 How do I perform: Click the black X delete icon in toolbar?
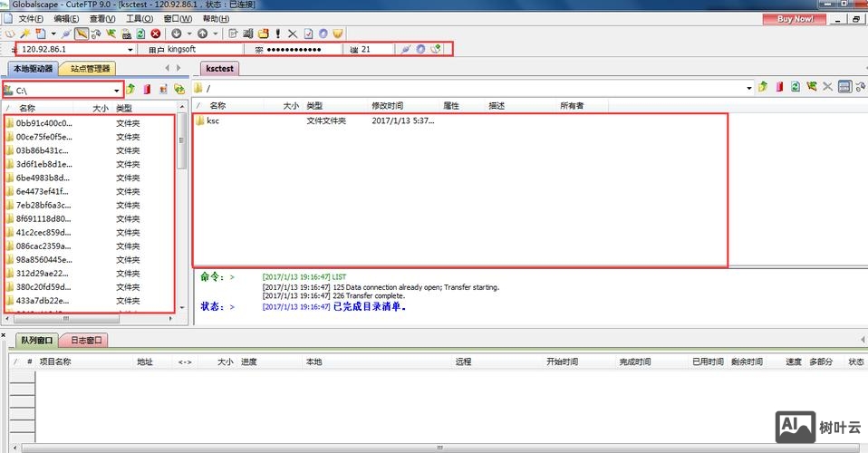tap(292, 34)
